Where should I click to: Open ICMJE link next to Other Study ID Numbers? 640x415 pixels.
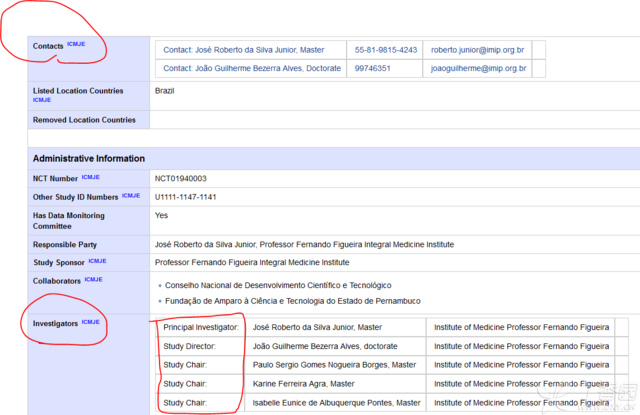tap(131, 195)
